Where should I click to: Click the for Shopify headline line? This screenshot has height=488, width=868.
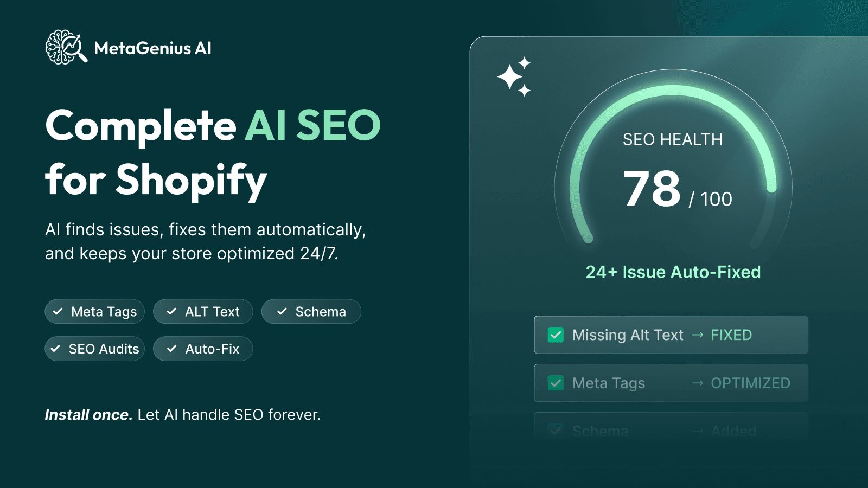point(156,181)
